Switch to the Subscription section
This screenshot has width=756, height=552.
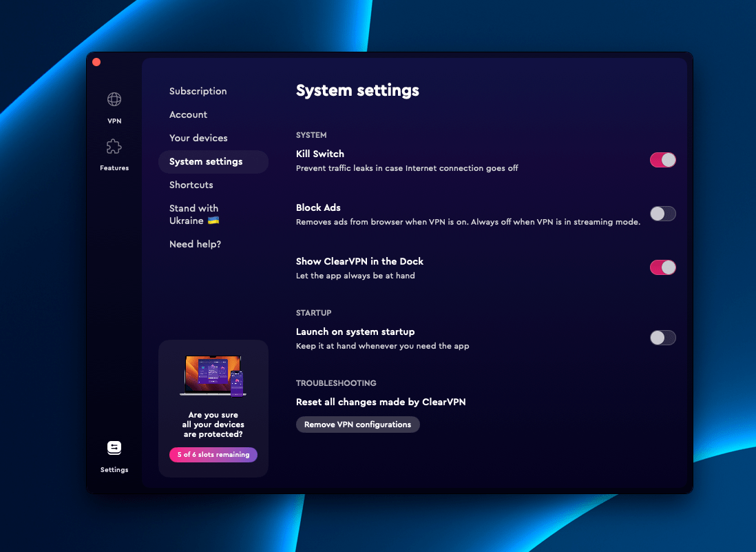point(198,91)
